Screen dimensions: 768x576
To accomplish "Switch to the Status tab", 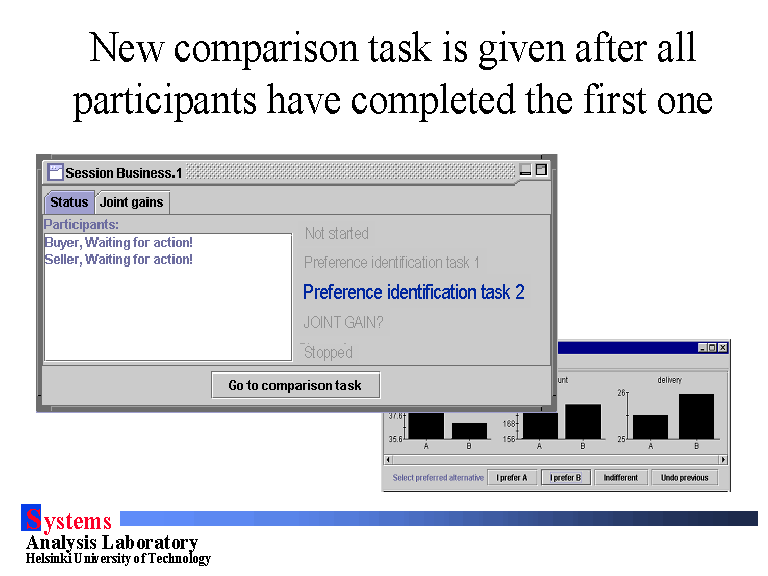I will click(x=69, y=202).
